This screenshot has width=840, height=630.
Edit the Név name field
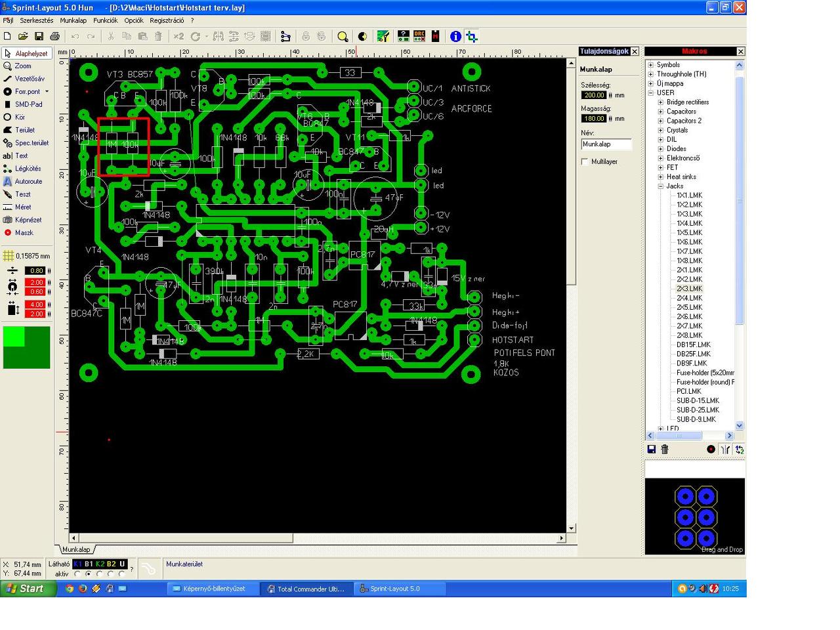click(606, 144)
